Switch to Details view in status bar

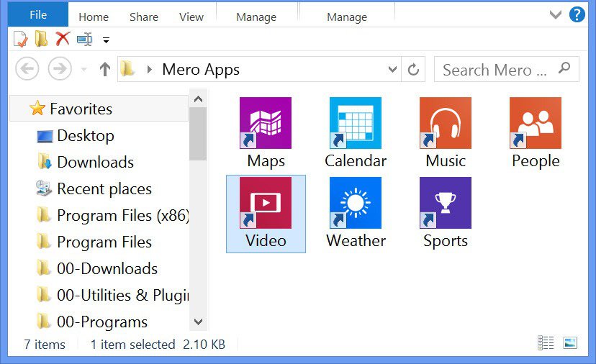pyautogui.click(x=546, y=344)
